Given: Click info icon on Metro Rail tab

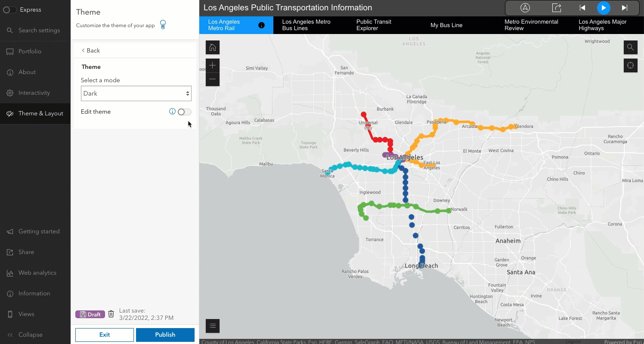Looking at the screenshot, I should 261,25.
